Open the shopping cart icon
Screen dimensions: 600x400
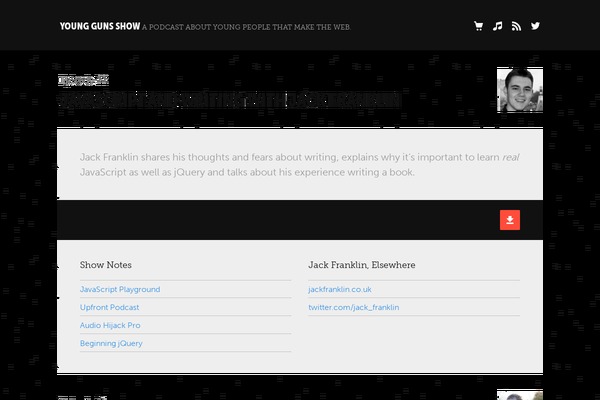[x=478, y=26]
